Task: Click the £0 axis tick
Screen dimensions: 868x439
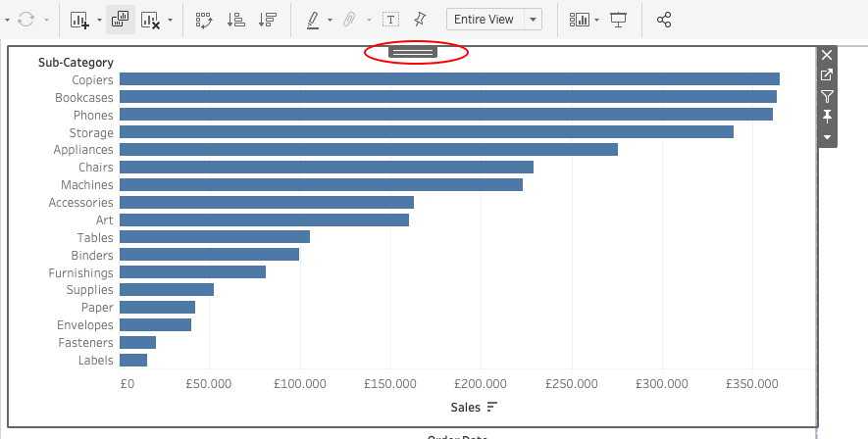Action: tap(127, 384)
